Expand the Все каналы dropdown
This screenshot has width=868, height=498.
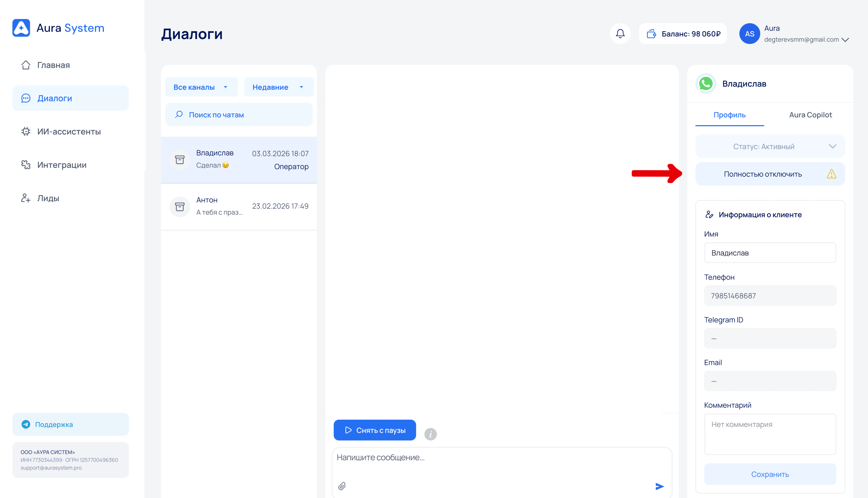click(201, 87)
